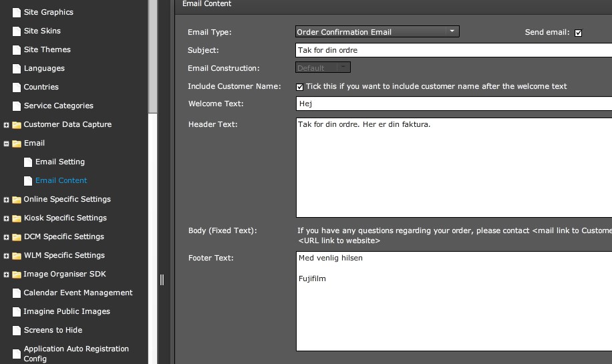Click the sidebar splitter handle

pyautogui.click(x=162, y=279)
